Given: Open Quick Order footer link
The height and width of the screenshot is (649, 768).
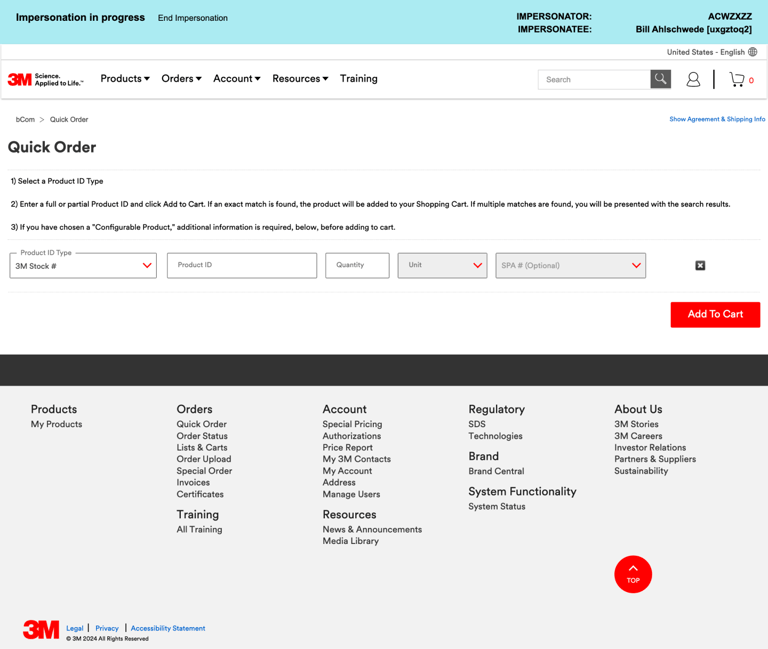Looking at the screenshot, I should tap(201, 424).
